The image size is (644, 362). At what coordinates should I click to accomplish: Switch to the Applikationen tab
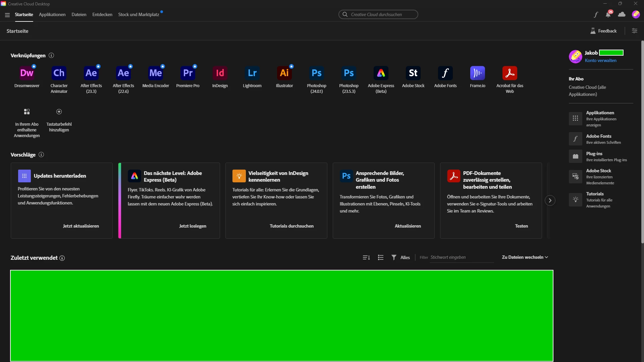52,14
